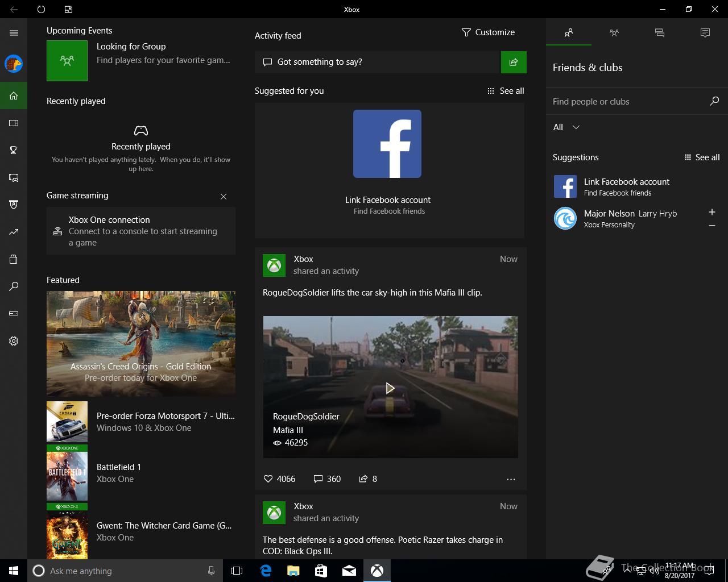Play the Mafia III clip
Image resolution: width=728 pixels, height=582 pixels.
click(390, 388)
